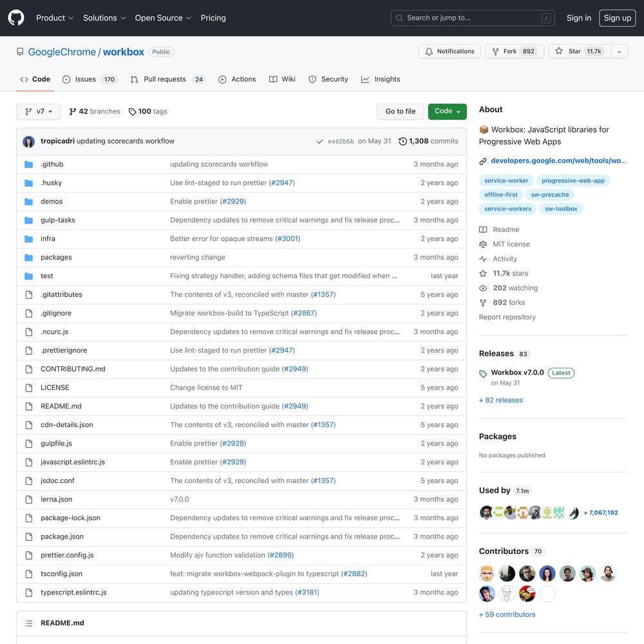Click the Report repository link
This screenshot has height=644, width=644.
click(507, 317)
